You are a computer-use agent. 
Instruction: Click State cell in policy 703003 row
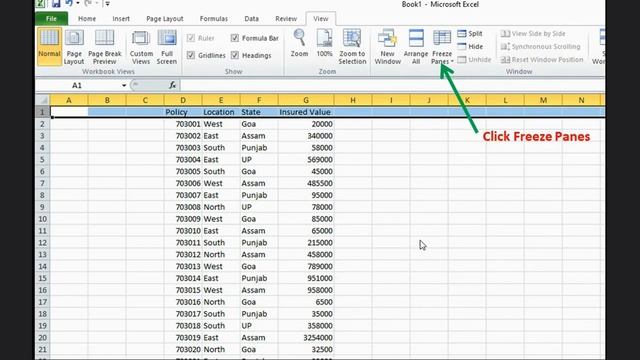coord(259,148)
